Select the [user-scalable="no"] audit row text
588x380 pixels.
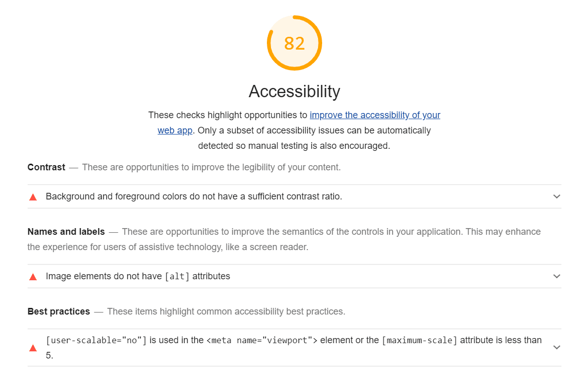(x=293, y=348)
